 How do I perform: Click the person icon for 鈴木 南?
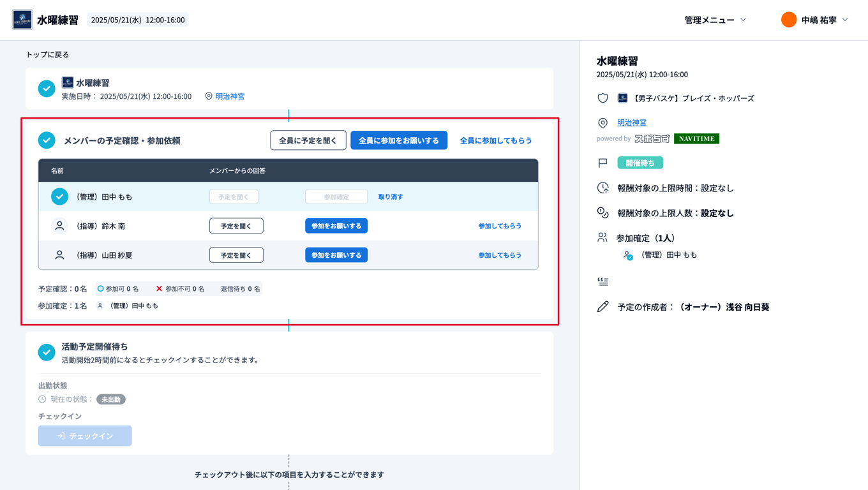[x=59, y=226]
